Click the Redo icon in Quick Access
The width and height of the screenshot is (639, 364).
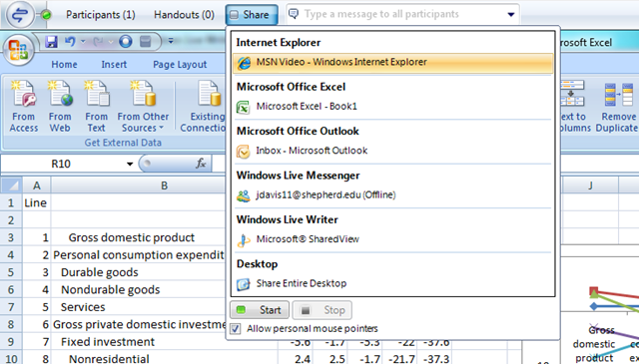(x=98, y=41)
